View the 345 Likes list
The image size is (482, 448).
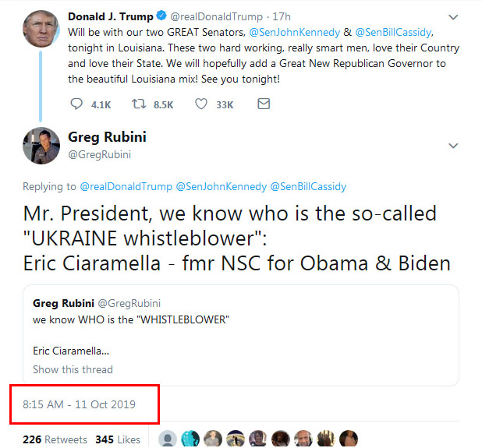118,439
